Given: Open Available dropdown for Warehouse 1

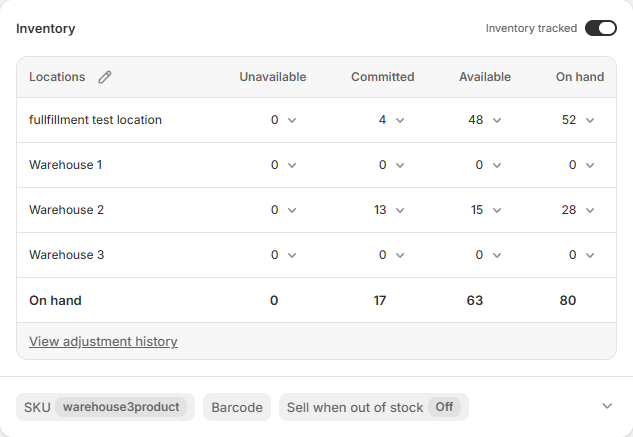Looking at the screenshot, I should [x=497, y=165].
